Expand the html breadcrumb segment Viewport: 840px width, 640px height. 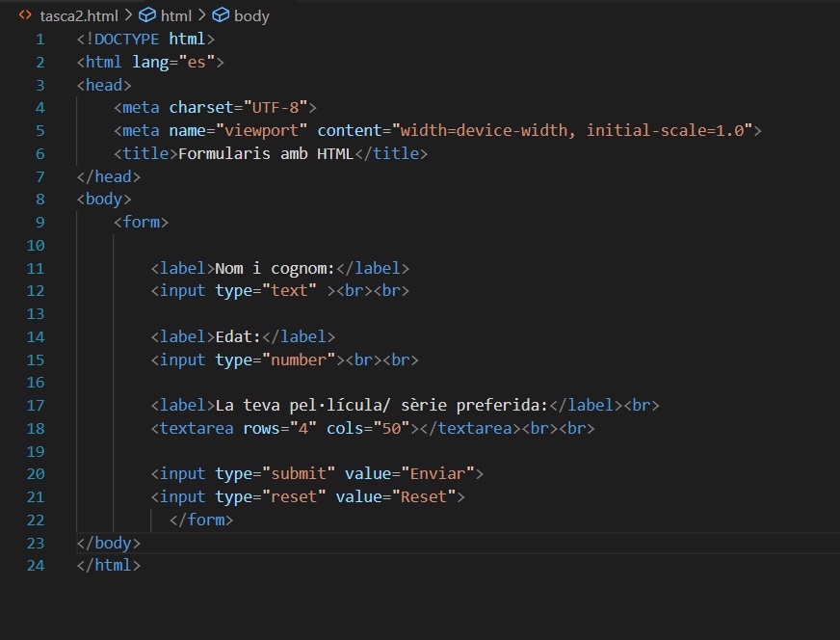175,15
